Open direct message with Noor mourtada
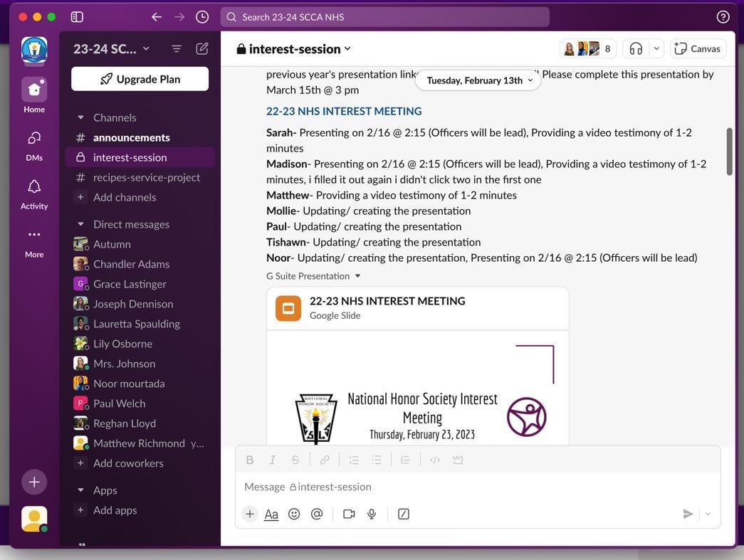744x560 pixels. tap(140, 384)
